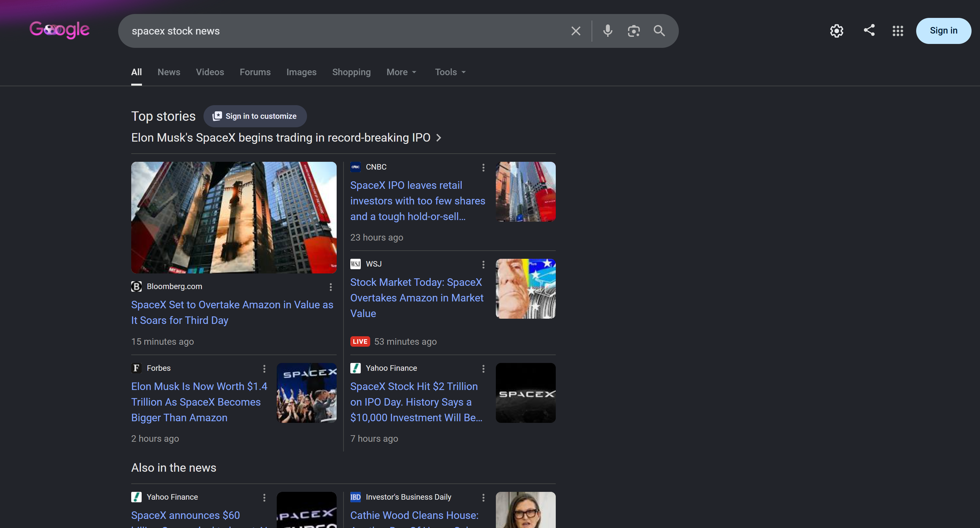Click the WSJ story thumbnail
Screen dimensions: 980x528
pyautogui.click(x=525, y=289)
